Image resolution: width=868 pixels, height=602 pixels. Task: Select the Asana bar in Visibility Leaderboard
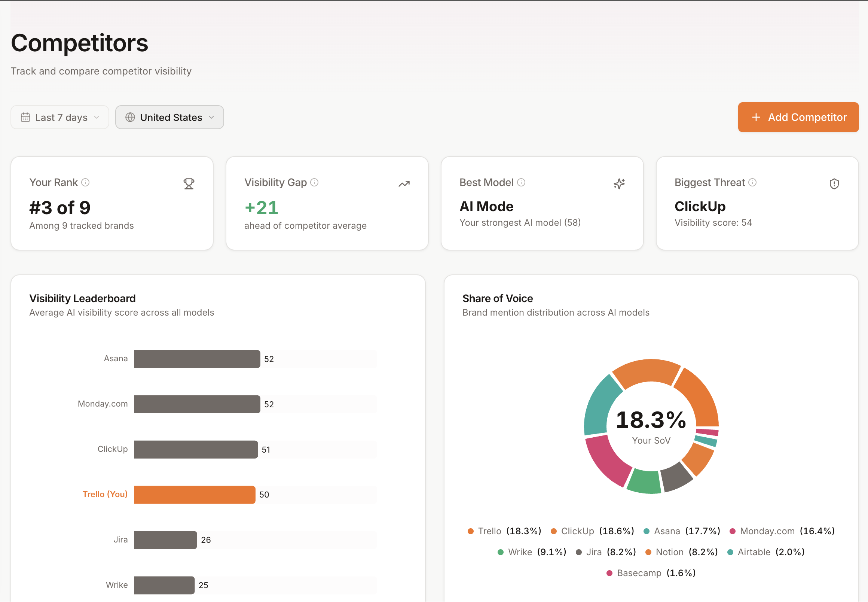[197, 359]
